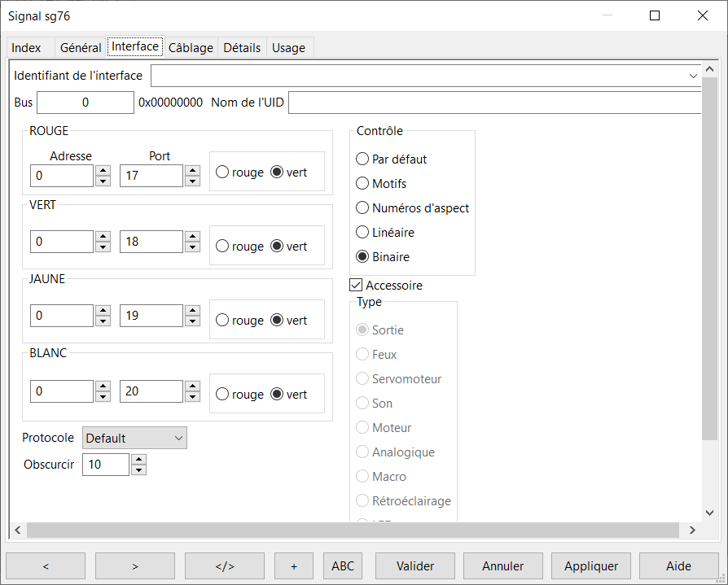The image size is (728, 585).
Task: Open the Protocole dropdown
Action: pyautogui.click(x=135, y=438)
